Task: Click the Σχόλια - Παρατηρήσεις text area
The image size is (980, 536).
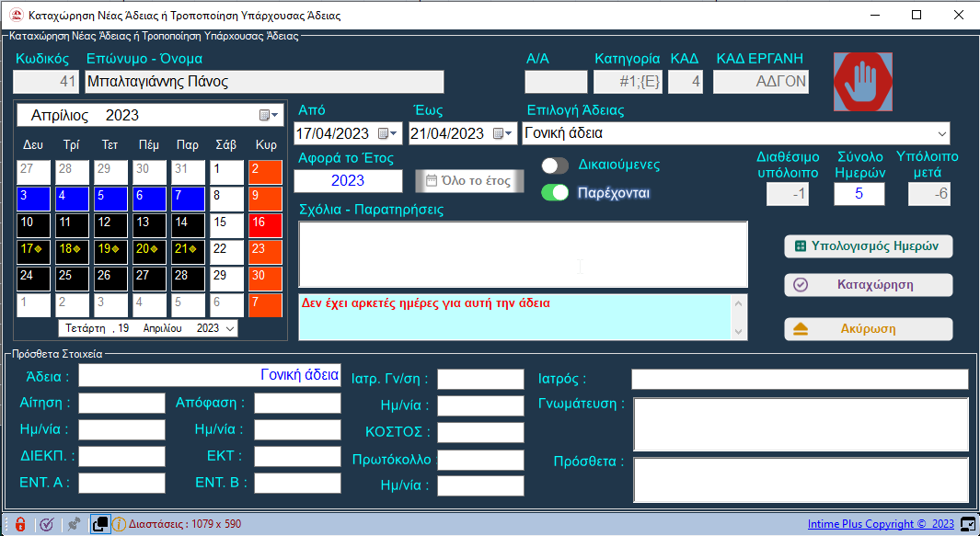Action: pyautogui.click(x=523, y=254)
